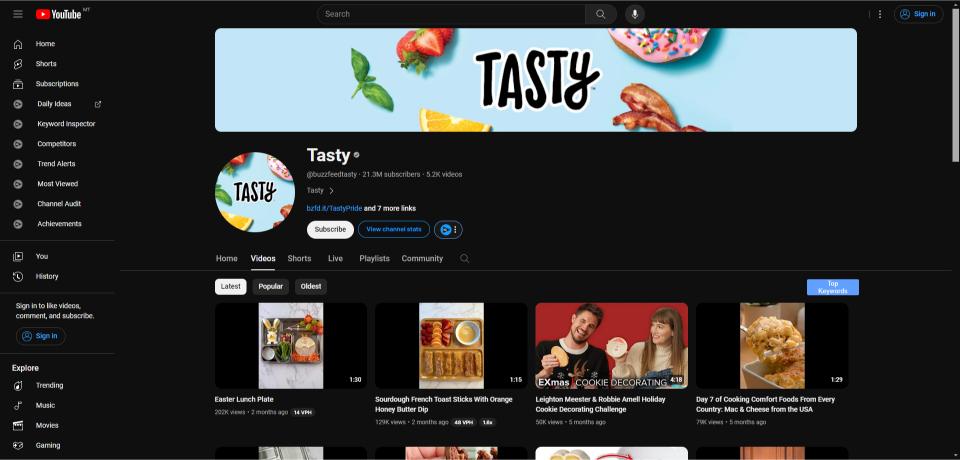
Task: Select the Latest filter chip
Action: tap(231, 287)
